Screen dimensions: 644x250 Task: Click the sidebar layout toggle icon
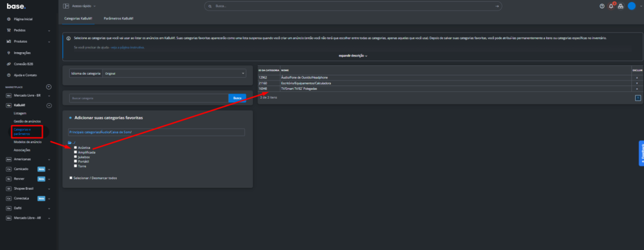[65, 6]
